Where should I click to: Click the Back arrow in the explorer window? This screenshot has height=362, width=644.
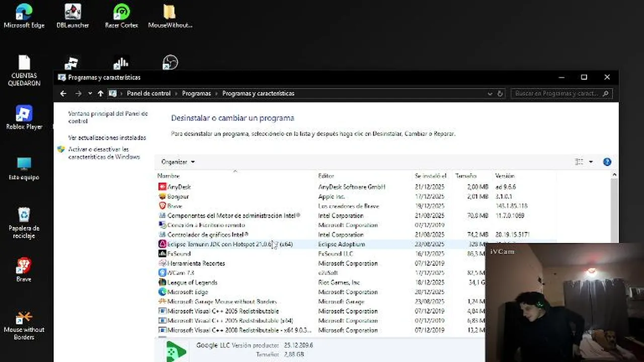63,94
